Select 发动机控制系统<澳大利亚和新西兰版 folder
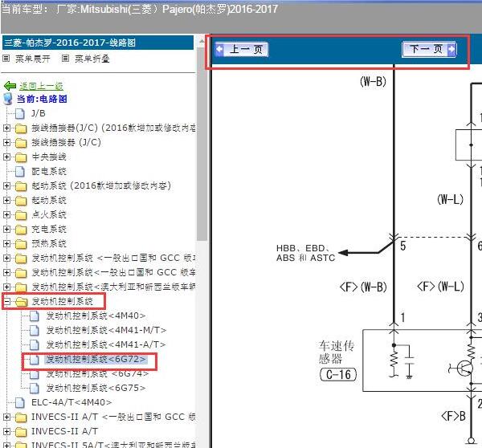Image resolution: width=482 pixels, height=448 pixels. (113, 287)
